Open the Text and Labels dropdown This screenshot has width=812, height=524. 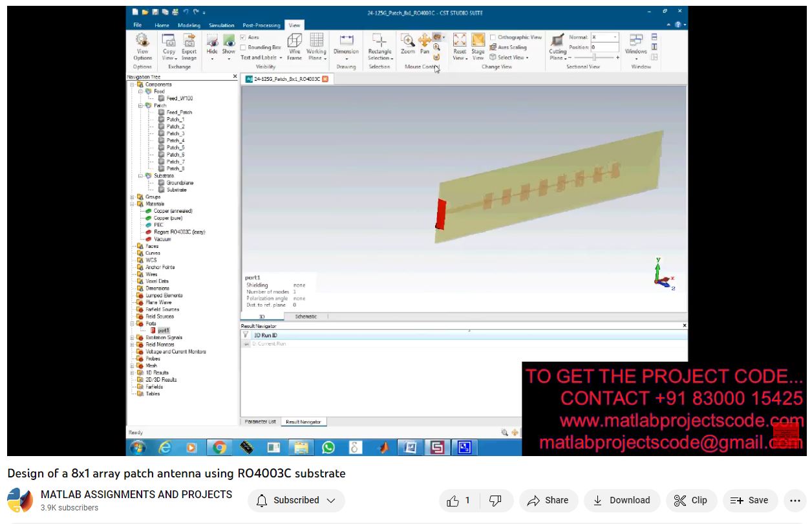(x=261, y=58)
